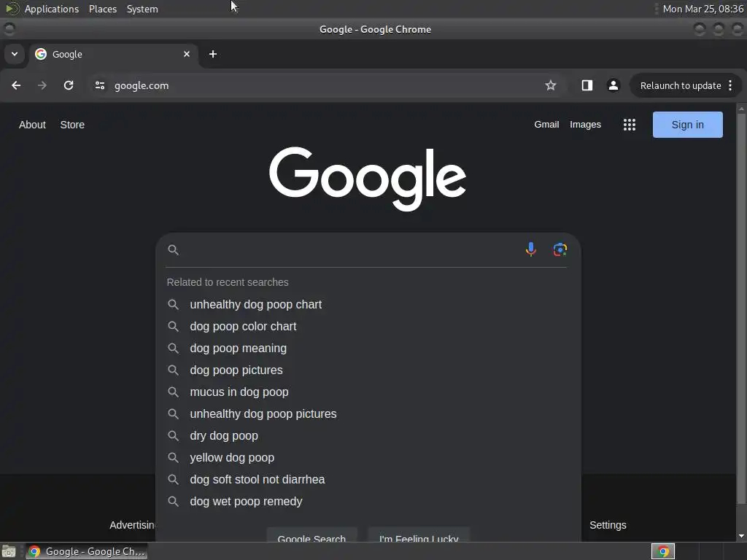Start voice search with the microphone
747x560 pixels.
(x=531, y=249)
